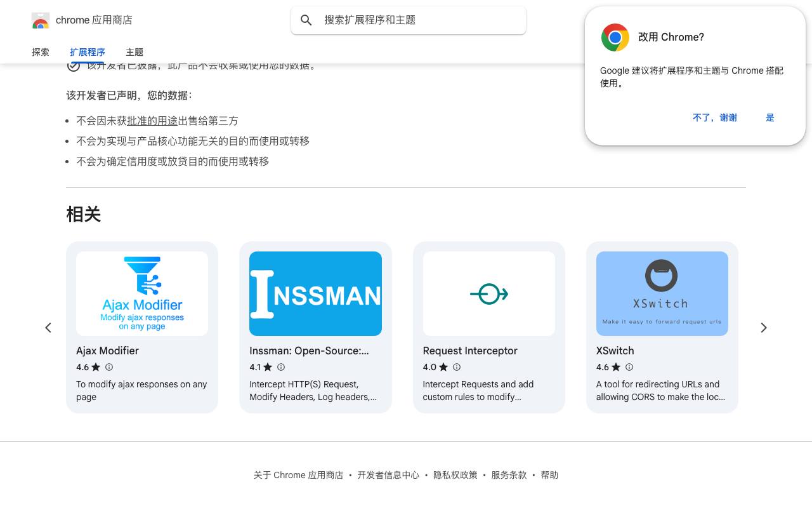Click the star icon on XSwitch card
The height and width of the screenshot is (508, 812).
pyautogui.click(x=616, y=367)
